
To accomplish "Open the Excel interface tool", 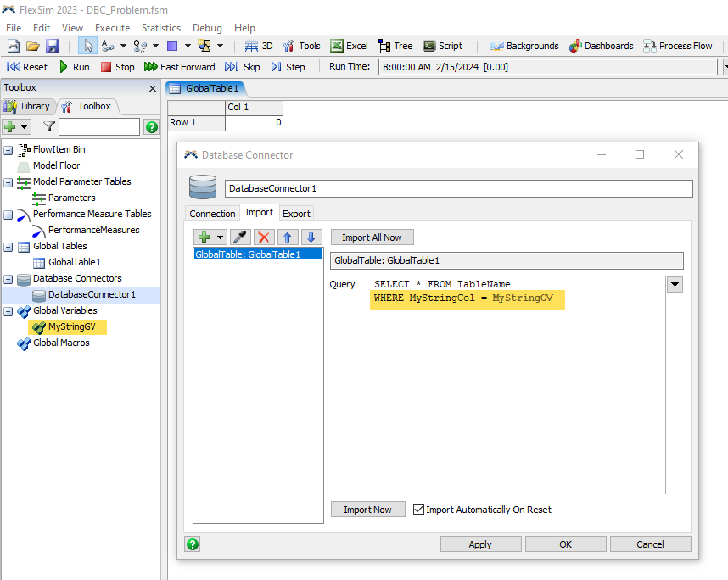I will (x=349, y=46).
